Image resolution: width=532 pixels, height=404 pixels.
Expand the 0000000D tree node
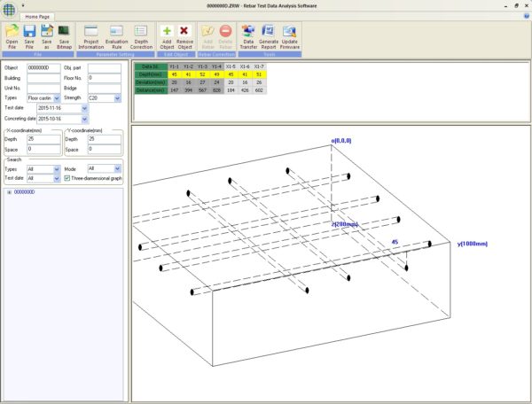click(x=10, y=192)
